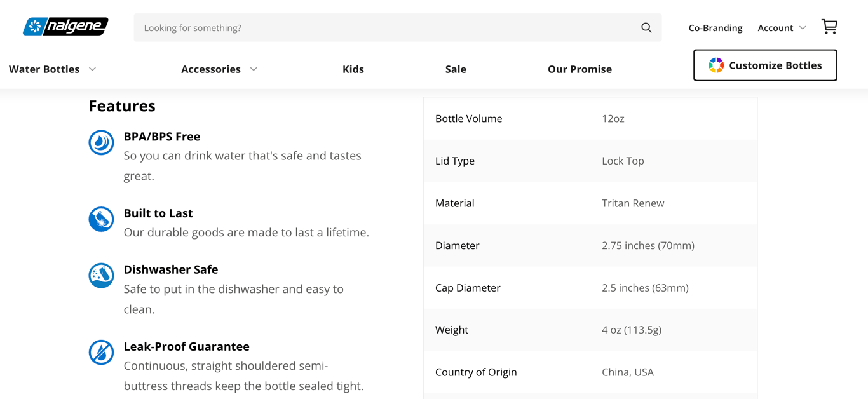Click the Leak-Proof Guarantee crossed droplet icon
868x399 pixels.
point(101,353)
